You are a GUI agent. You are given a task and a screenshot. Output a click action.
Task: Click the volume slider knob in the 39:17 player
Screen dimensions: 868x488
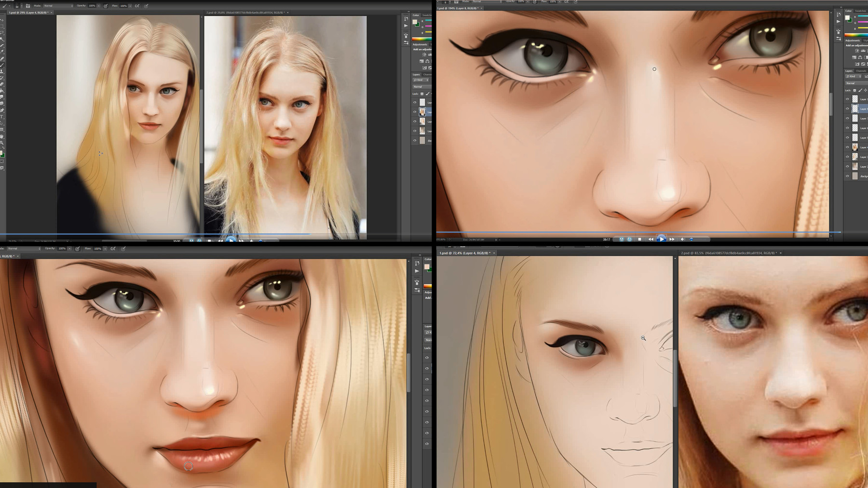click(692, 239)
